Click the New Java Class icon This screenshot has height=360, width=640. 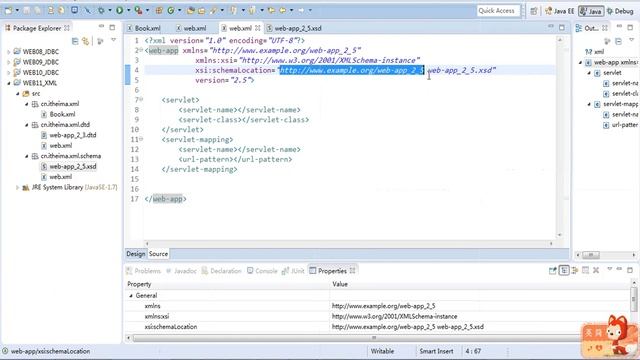click(x=171, y=10)
